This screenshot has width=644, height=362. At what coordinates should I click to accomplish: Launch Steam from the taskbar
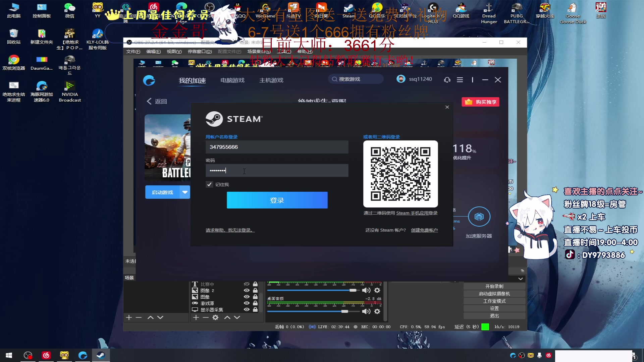tap(100, 355)
